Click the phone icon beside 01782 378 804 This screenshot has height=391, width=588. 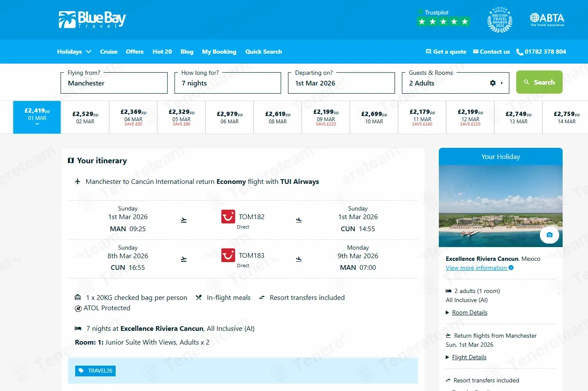(520, 52)
